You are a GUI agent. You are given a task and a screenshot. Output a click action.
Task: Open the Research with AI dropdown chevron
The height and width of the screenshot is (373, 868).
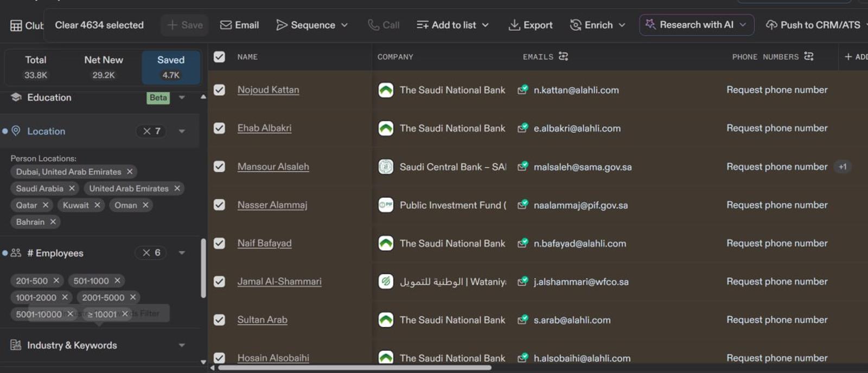[x=743, y=25]
